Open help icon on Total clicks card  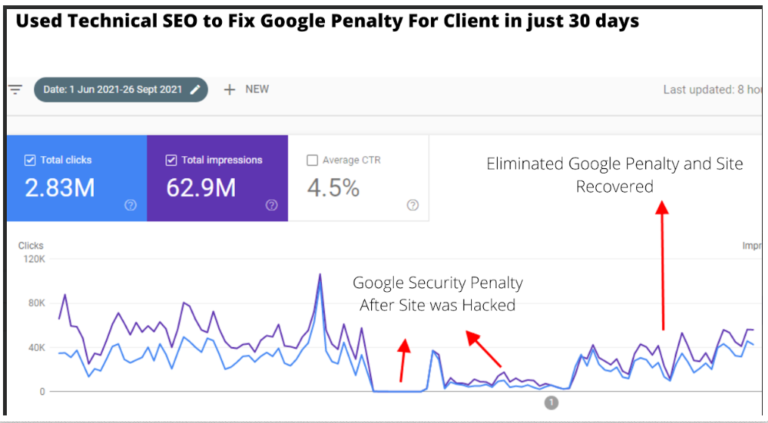(130, 205)
